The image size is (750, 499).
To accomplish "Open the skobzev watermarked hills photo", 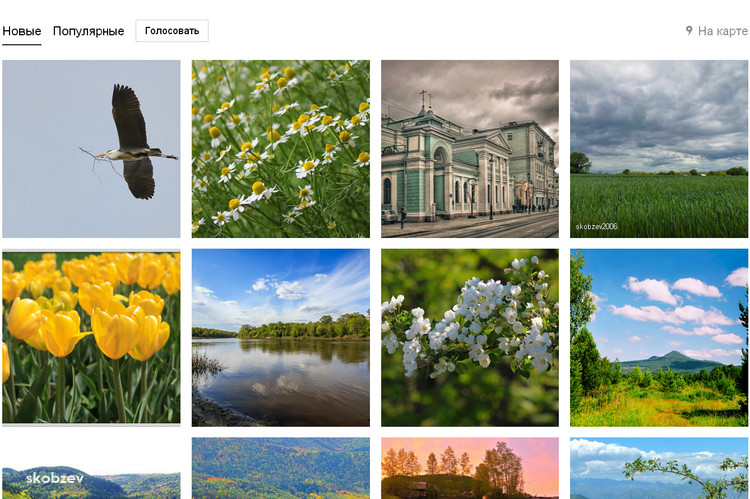I will [91, 470].
